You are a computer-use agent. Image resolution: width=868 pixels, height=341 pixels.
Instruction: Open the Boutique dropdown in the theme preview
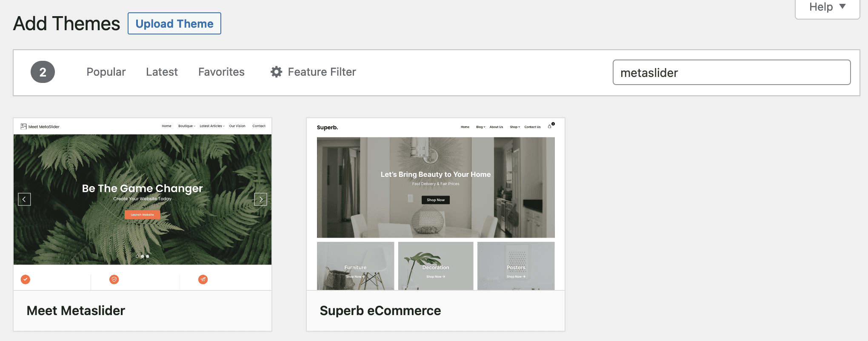[x=187, y=126]
